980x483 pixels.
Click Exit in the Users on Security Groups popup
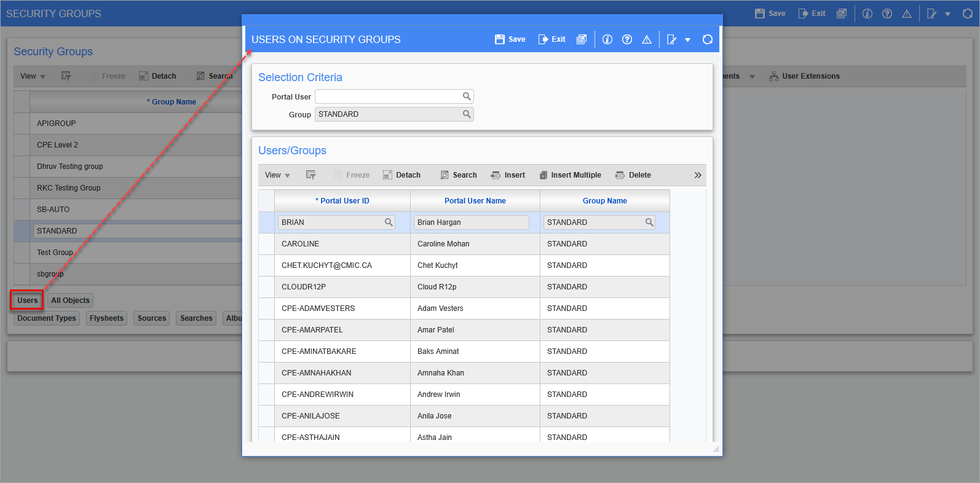point(551,39)
